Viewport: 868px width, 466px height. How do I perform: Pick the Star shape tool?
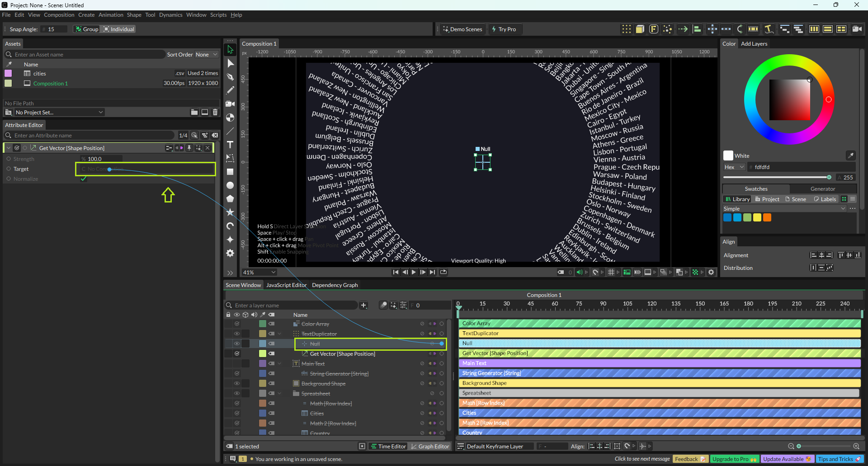click(x=230, y=212)
